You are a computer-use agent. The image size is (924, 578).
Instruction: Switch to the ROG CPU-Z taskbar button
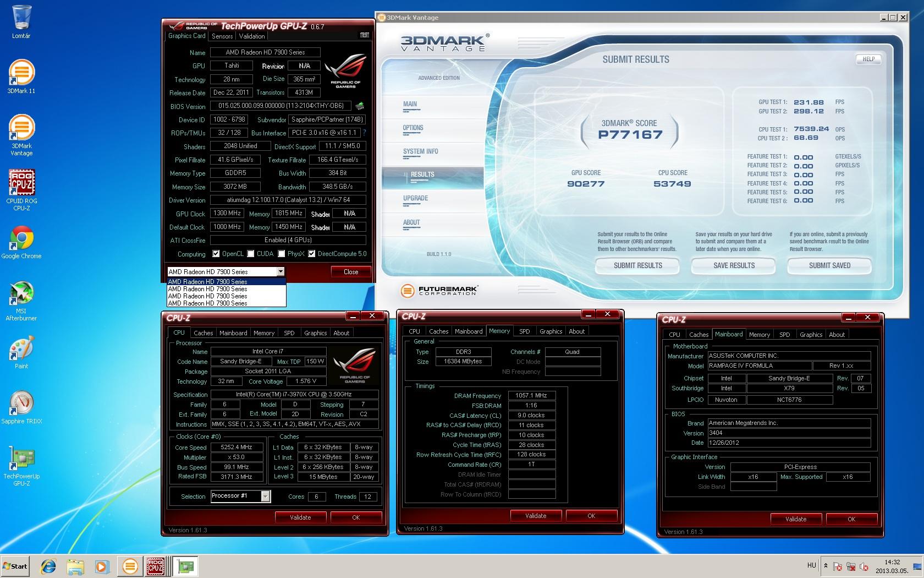(x=156, y=566)
